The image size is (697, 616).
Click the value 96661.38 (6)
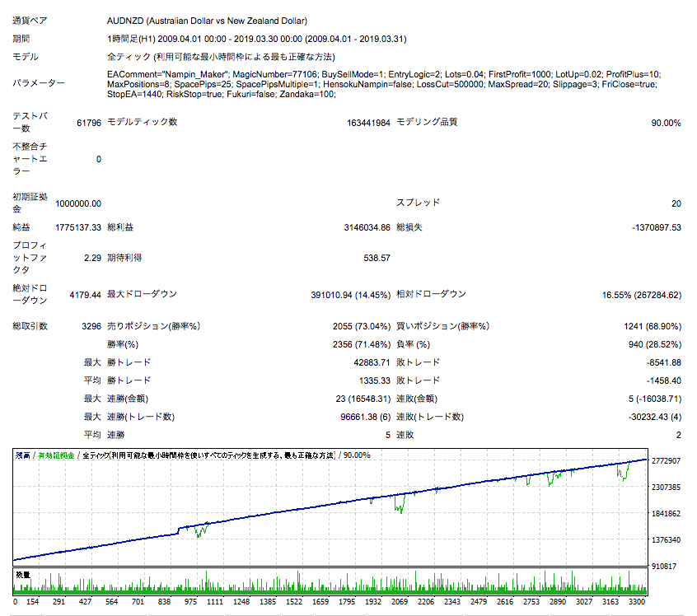[366, 417]
